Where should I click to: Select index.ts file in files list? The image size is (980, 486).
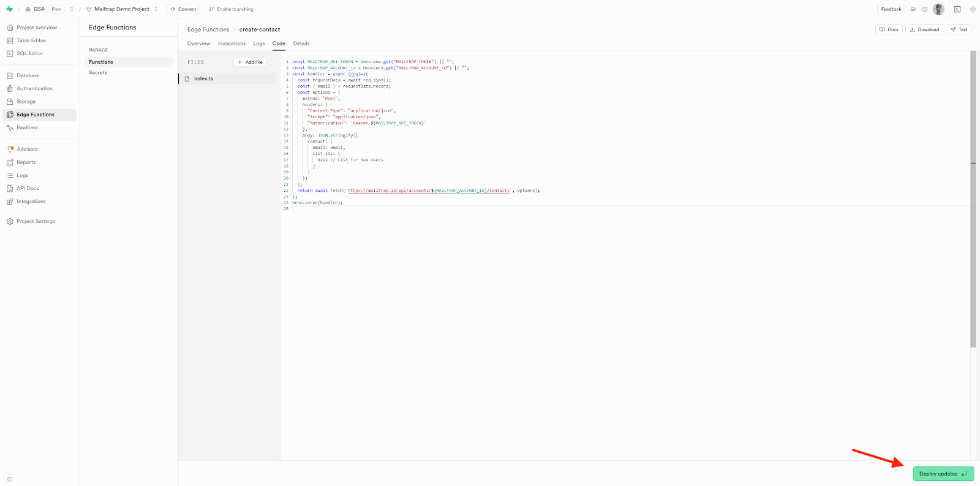click(228, 78)
